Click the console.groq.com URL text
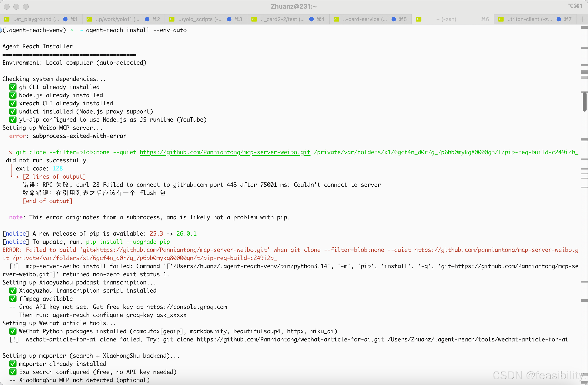 pos(187,307)
